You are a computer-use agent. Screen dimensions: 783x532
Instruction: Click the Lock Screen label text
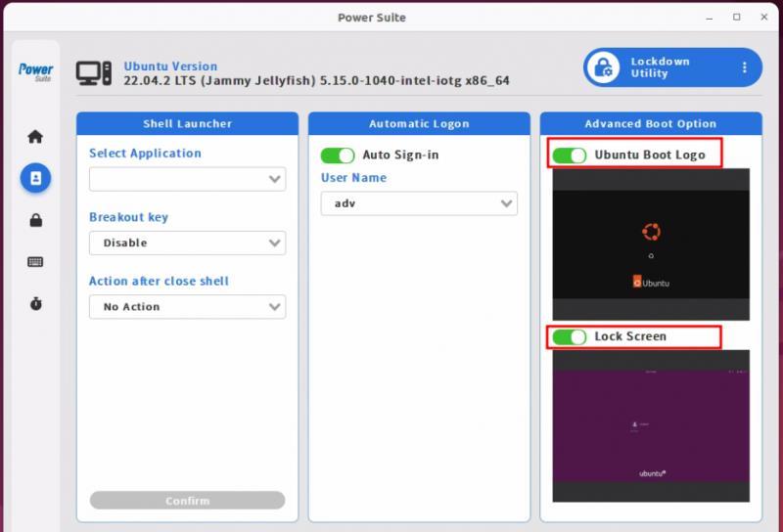coord(630,336)
